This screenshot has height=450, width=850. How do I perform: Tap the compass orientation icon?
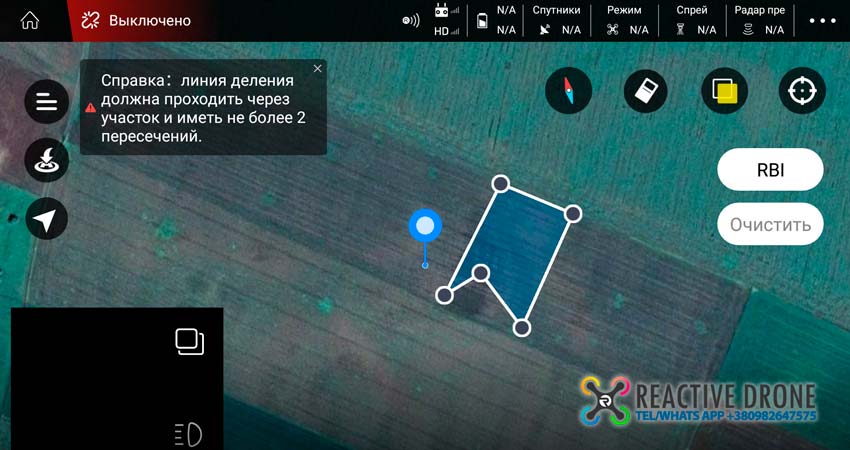click(568, 91)
